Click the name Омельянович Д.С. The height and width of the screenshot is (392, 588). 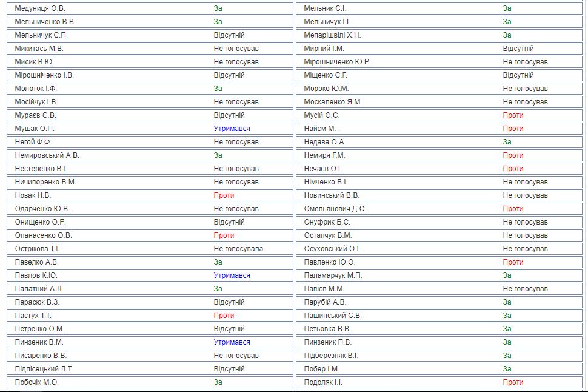[x=335, y=209]
